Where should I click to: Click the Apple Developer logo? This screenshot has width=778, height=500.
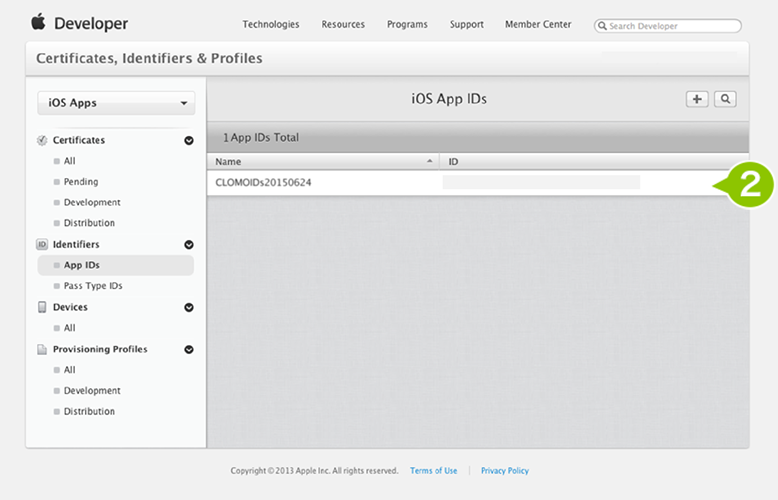(79, 23)
